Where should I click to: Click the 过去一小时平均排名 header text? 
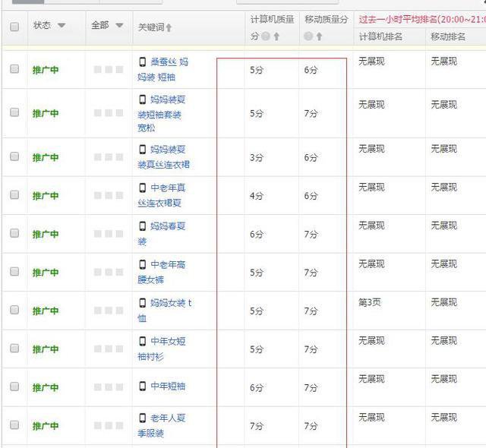pos(422,20)
